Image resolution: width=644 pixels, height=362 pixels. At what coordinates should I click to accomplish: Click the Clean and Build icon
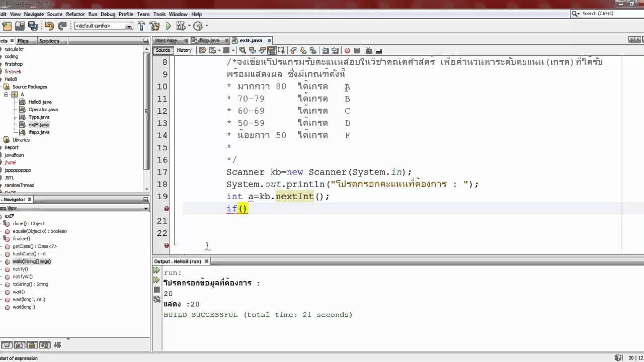coord(155,26)
